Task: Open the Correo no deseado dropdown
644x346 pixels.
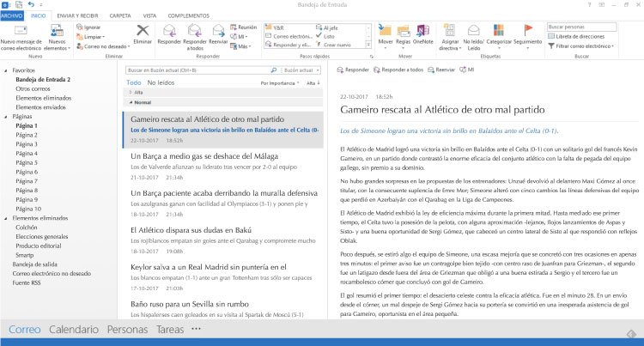Action: click(x=103, y=46)
